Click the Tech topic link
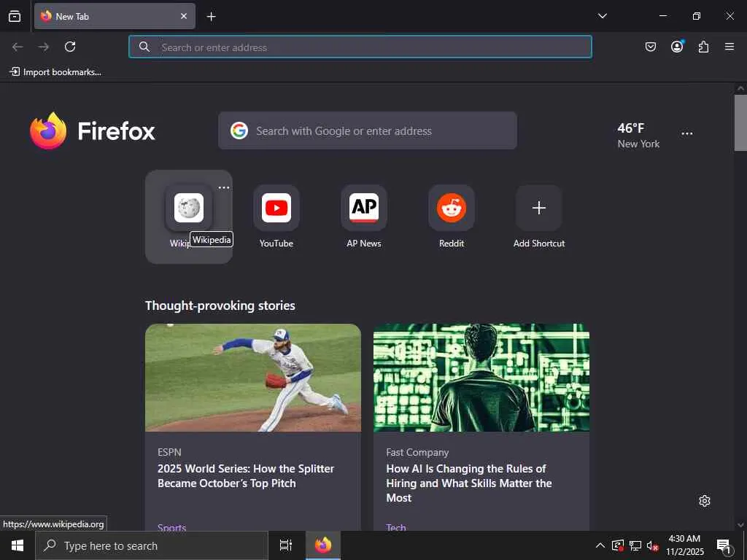747x560 pixels. [x=396, y=527]
